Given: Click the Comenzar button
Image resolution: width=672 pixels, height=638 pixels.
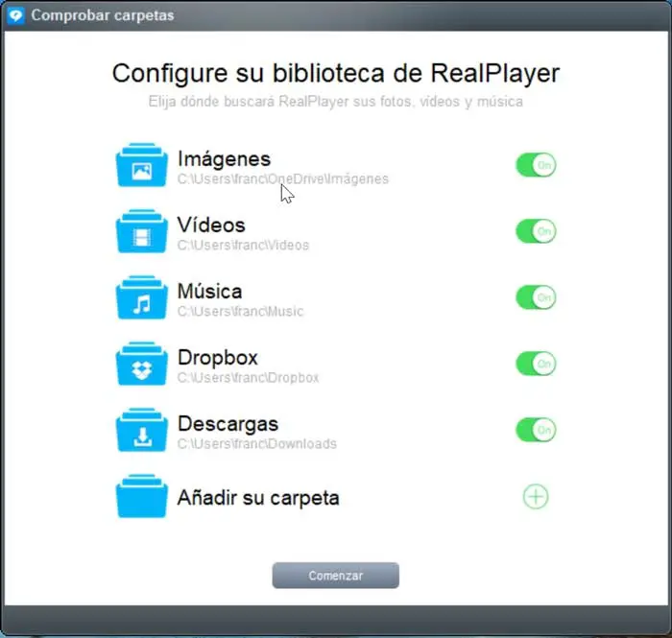Looking at the screenshot, I should click(336, 576).
